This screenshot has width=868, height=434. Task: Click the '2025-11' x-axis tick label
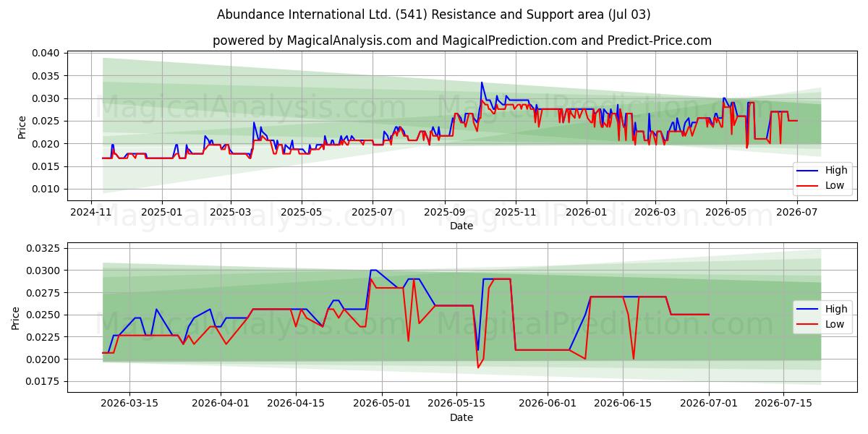(516, 212)
